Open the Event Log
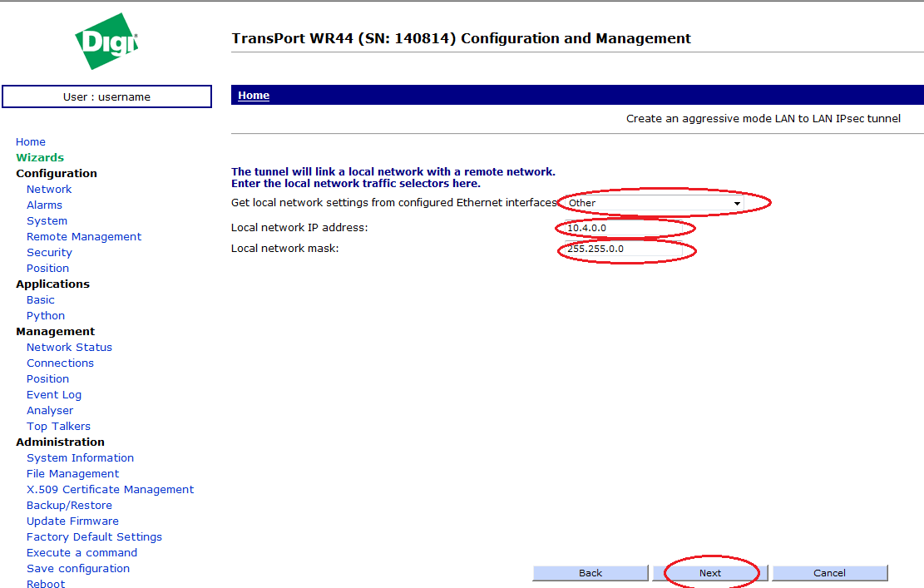This screenshot has width=924, height=588. point(54,394)
